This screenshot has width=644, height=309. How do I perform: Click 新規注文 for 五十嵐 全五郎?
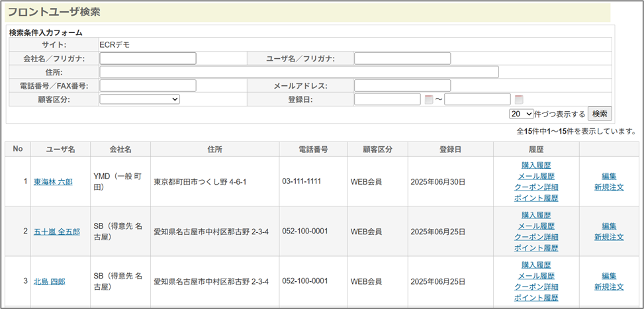coord(609,237)
